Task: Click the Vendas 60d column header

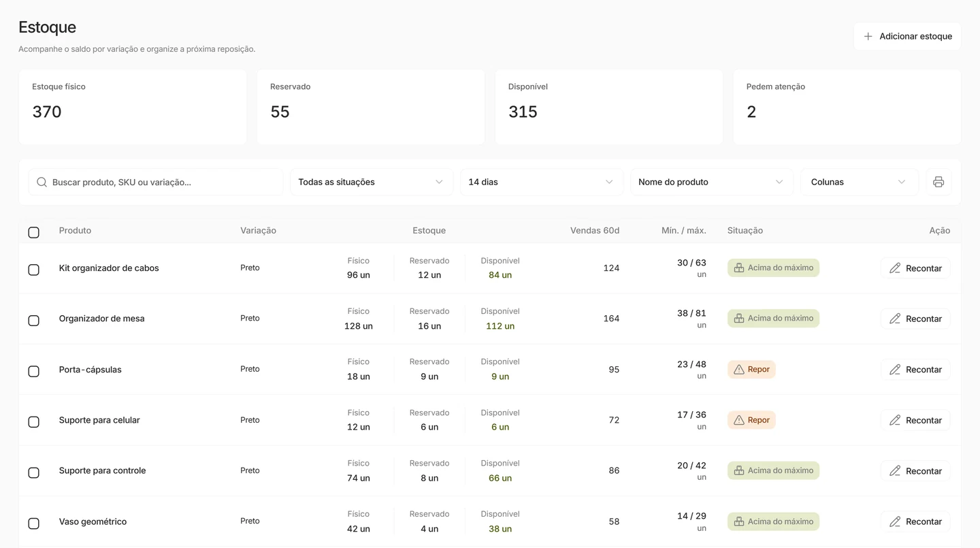Action: [595, 230]
